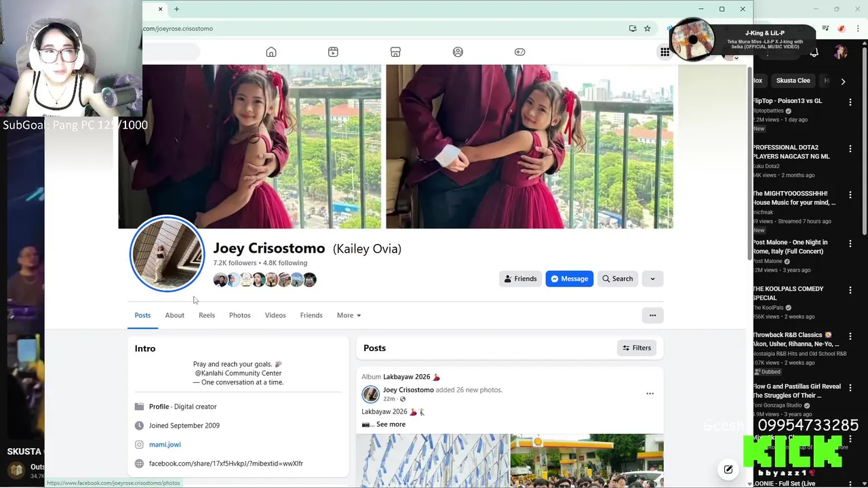Open options for Flow G and Pastillas Girl video

coord(850,388)
